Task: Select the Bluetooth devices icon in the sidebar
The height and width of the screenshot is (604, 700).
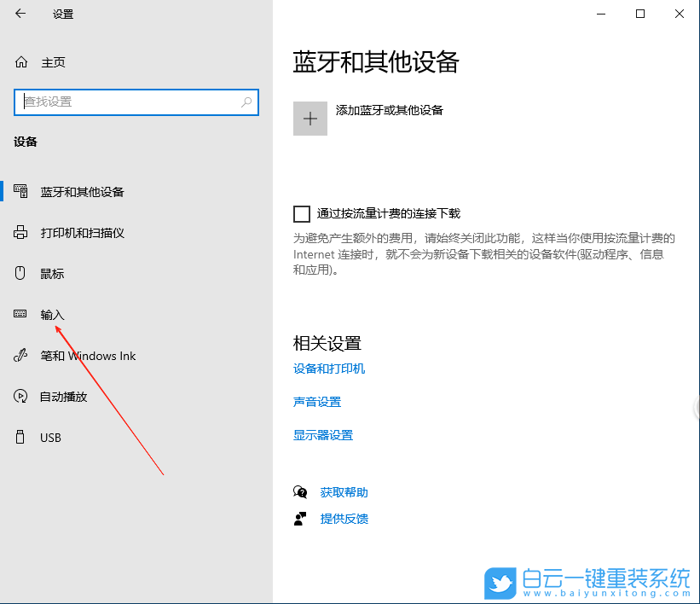Action: 19,191
